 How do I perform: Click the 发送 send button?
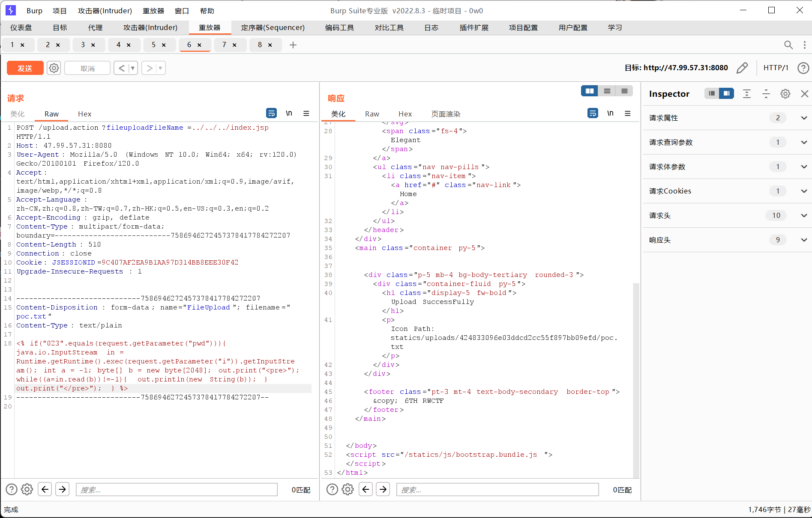[25, 68]
